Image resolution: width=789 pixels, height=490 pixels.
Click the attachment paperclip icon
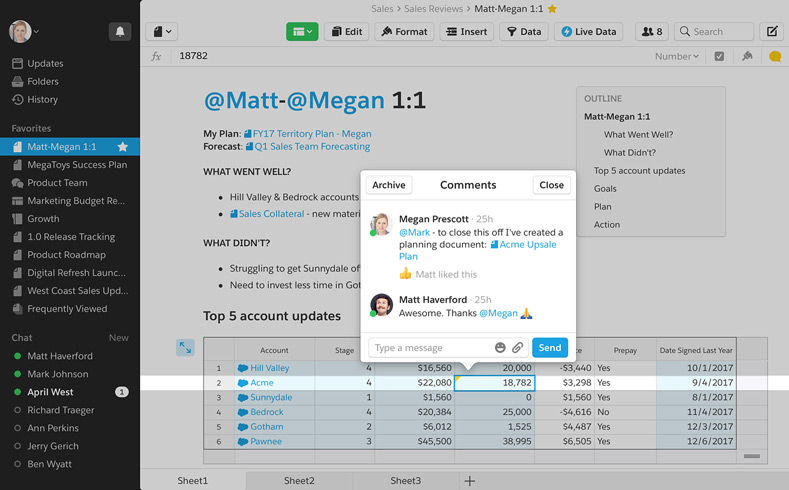pyautogui.click(x=517, y=348)
